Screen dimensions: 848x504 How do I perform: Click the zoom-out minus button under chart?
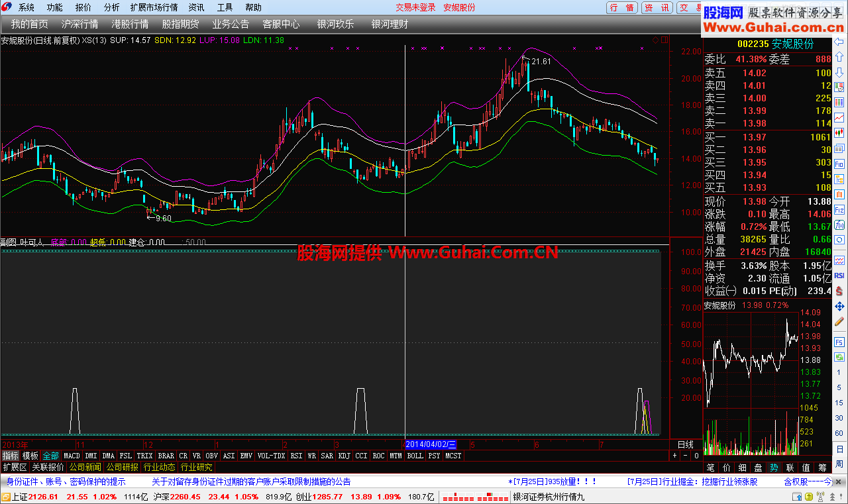point(686,456)
